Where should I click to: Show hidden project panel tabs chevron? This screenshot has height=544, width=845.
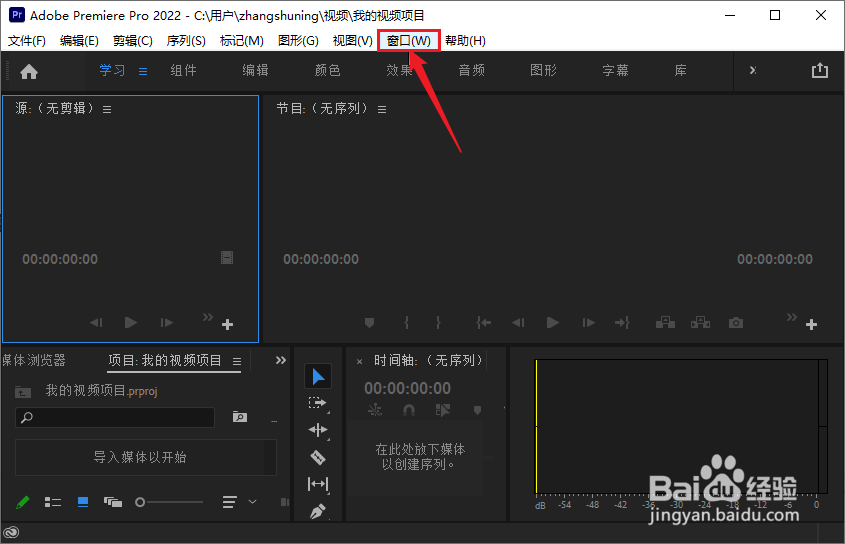click(281, 360)
